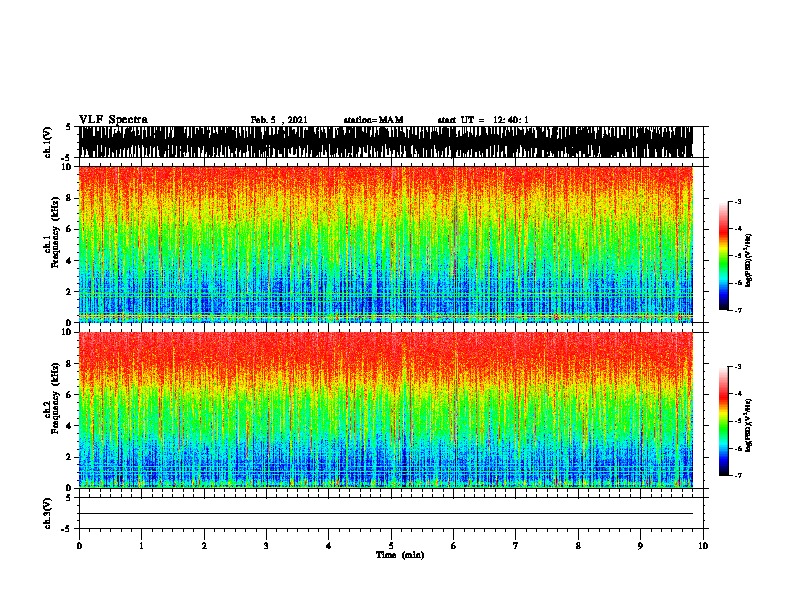This screenshot has width=792, height=612.
Task: Select the ch.2 "Frequency (kHz)" axis label
Action: 55,398
